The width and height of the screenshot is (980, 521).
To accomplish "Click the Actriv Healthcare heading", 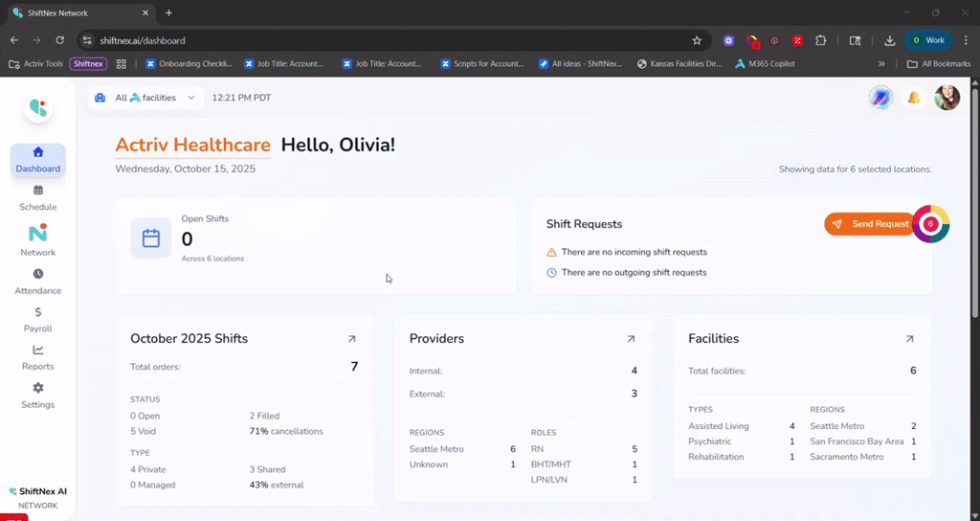I will pos(192,145).
